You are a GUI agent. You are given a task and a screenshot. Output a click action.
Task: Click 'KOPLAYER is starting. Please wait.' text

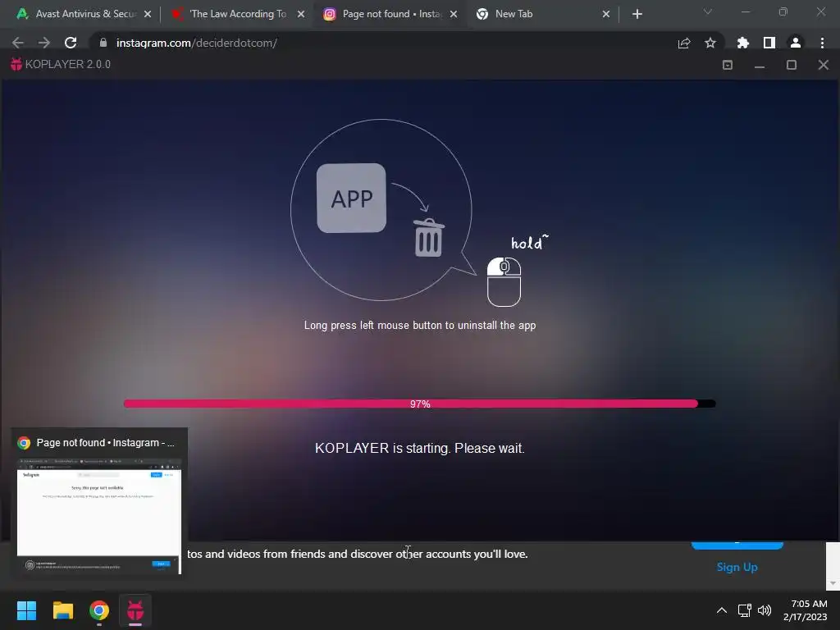point(419,449)
